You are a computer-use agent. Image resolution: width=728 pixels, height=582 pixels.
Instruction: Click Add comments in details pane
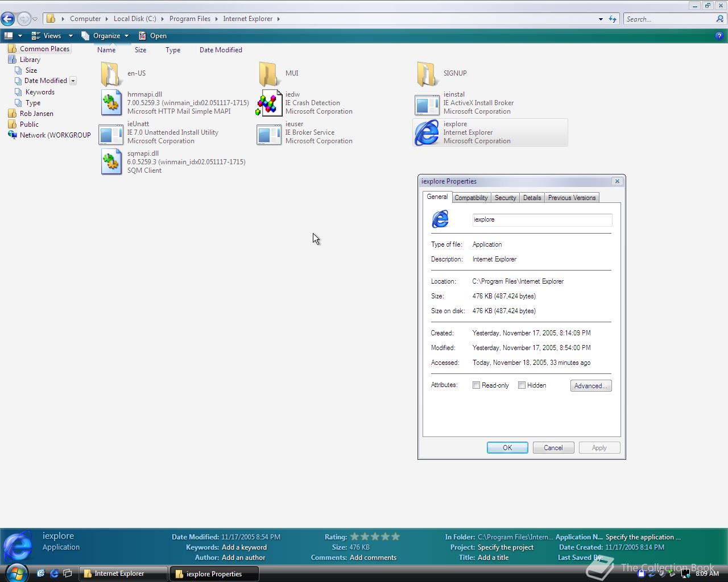373,558
